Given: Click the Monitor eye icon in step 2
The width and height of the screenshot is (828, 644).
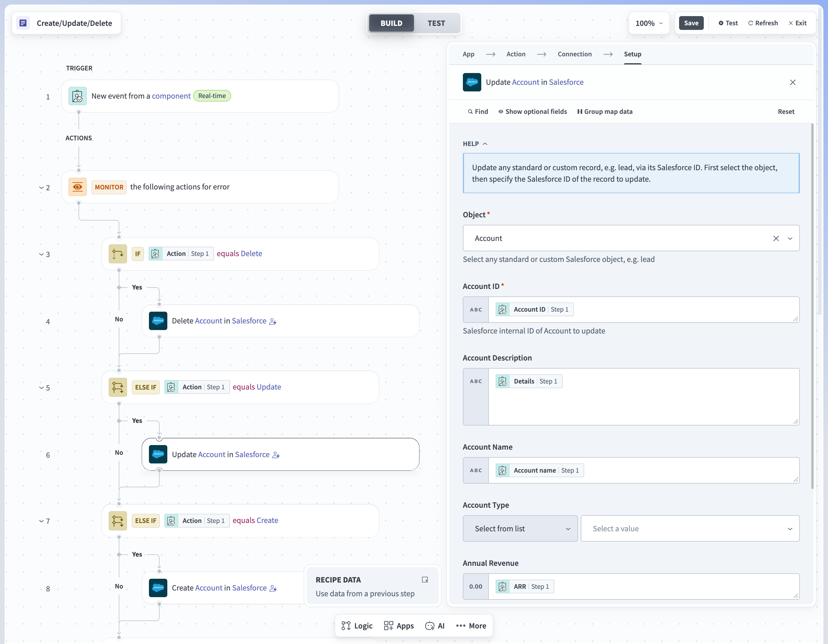Looking at the screenshot, I should click(x=77, y=187).
